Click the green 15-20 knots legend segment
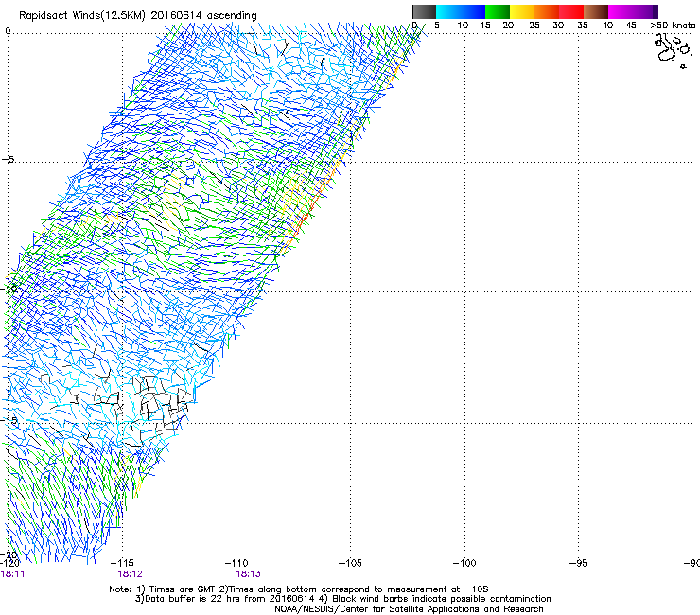This screenshot has height=615, width=700. [498, 11]
